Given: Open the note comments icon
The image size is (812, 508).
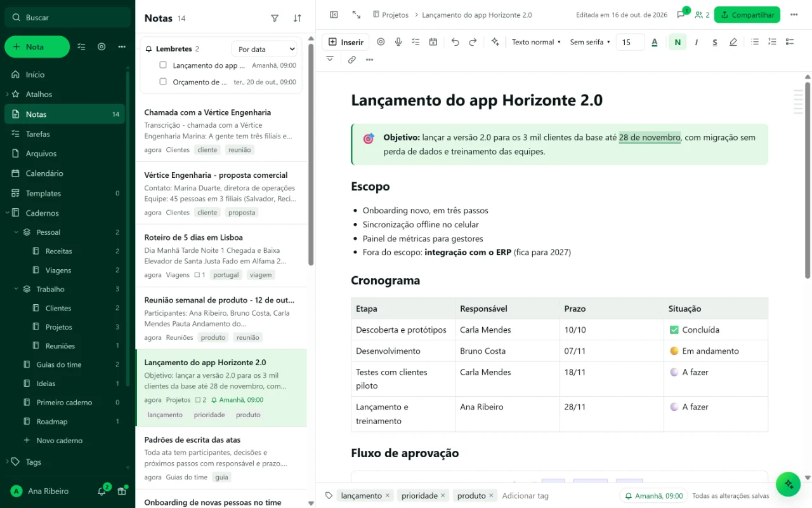Looking at the screenshot, I should point(681,15).
